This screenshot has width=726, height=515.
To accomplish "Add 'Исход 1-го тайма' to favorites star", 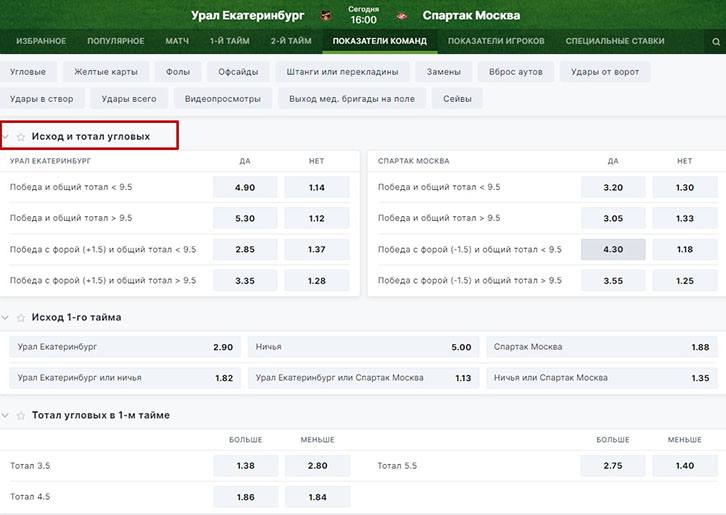I will [21, 318].
